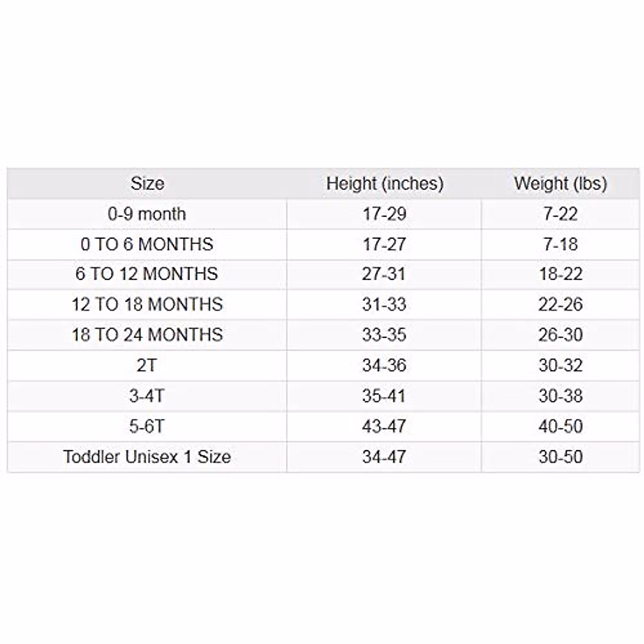The width and height of the screenshot is (644, 644).
Task: Click the 18 TO 24 MONTHS size cell
Action: [x=147, y=335]
